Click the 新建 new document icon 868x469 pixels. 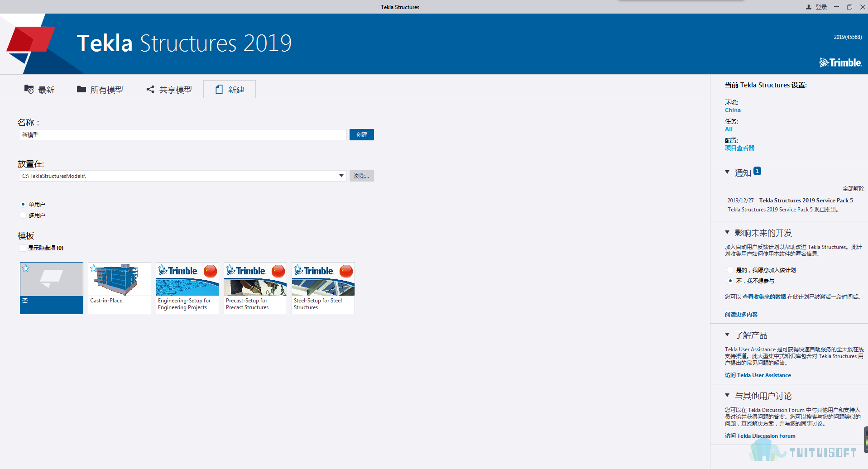point(219,89)
